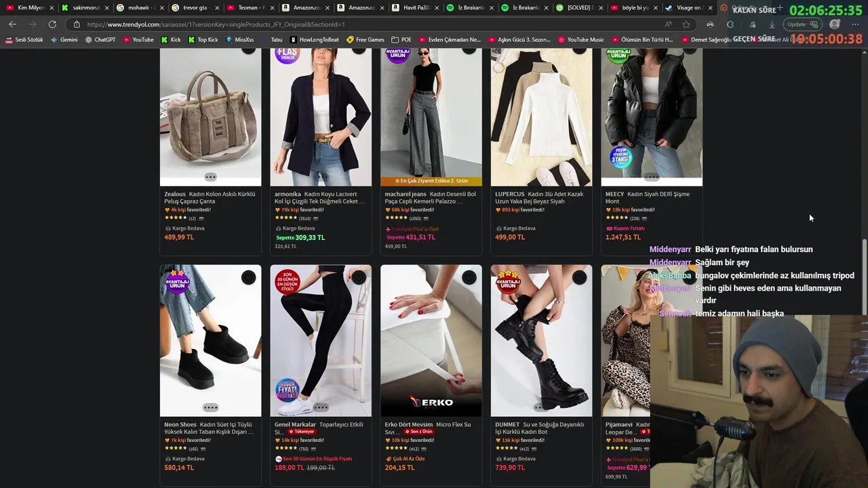Screen dimensions: 868x488
Task: Click the armonika Sepette 309,33 TL price
Action: coord(300,238)
